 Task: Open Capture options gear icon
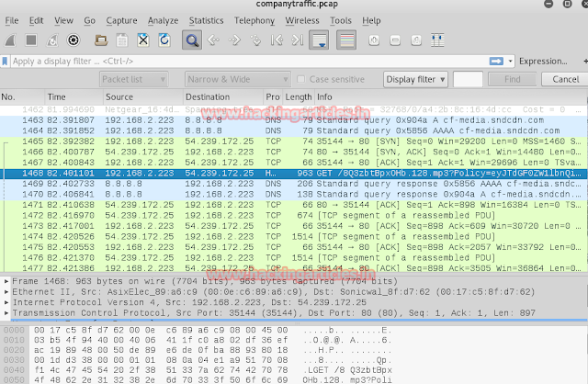[73, 40]
